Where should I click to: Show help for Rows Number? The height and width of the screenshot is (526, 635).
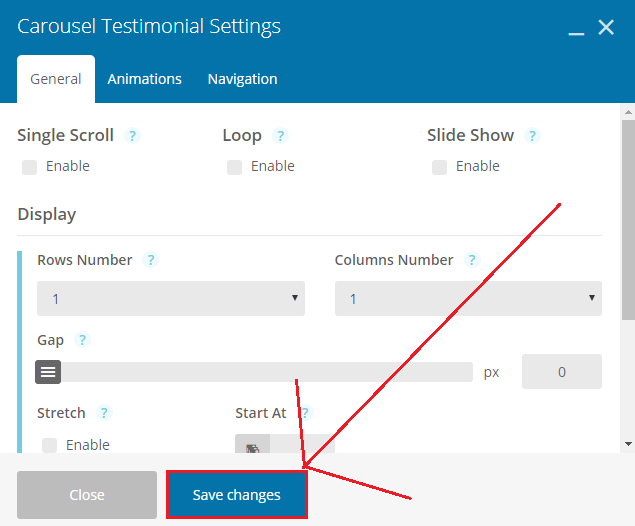click(151, 260)
